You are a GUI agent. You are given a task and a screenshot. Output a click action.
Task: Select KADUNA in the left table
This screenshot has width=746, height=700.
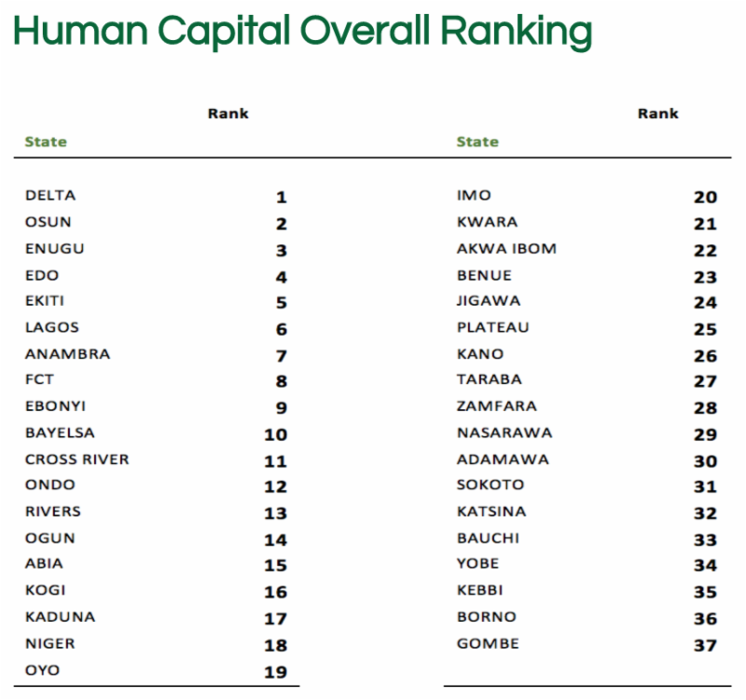click(x=60, y=616)
